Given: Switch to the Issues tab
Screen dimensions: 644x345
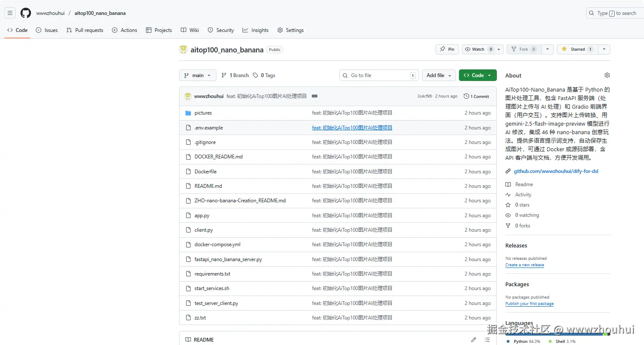Looking at the screenshot, I should [x=47, y=30].
